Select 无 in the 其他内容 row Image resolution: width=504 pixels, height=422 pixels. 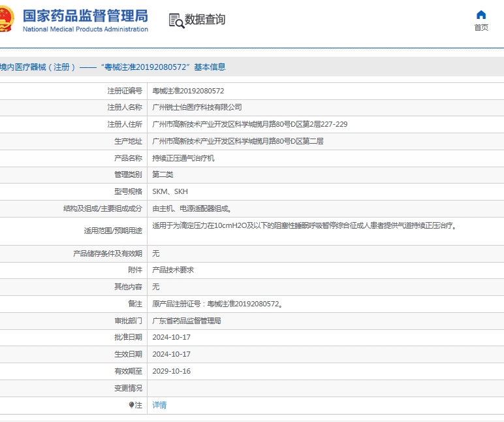pos(156,287)
